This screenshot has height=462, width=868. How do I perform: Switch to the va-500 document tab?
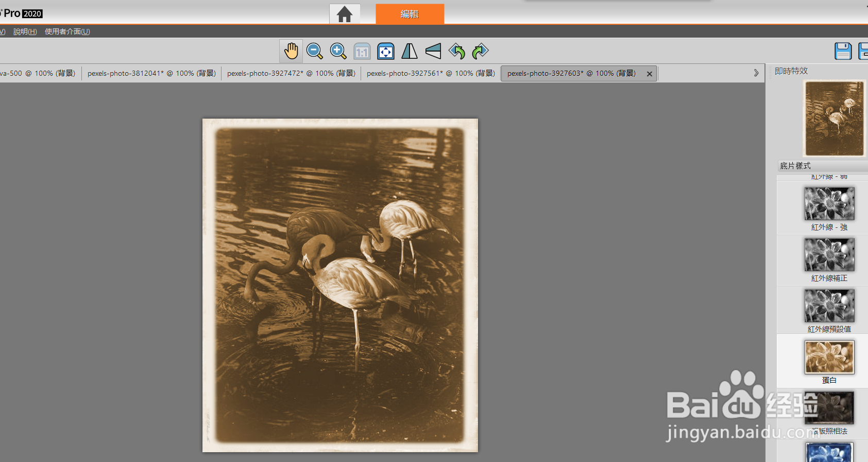coord(38,73)
